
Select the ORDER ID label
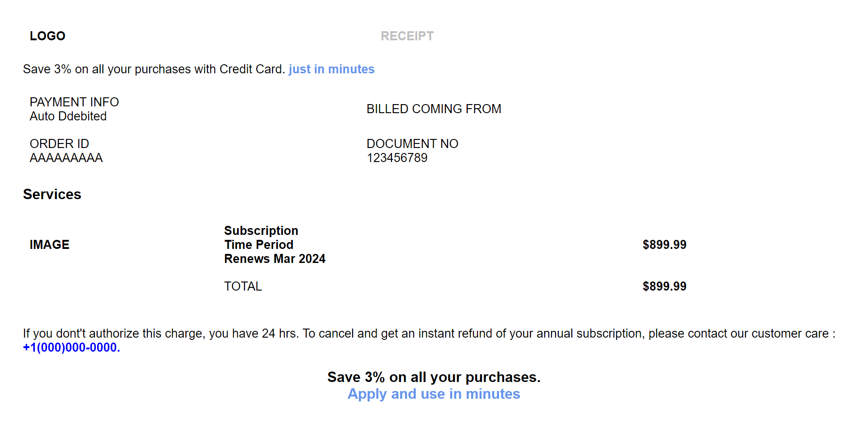coord(59,144)
